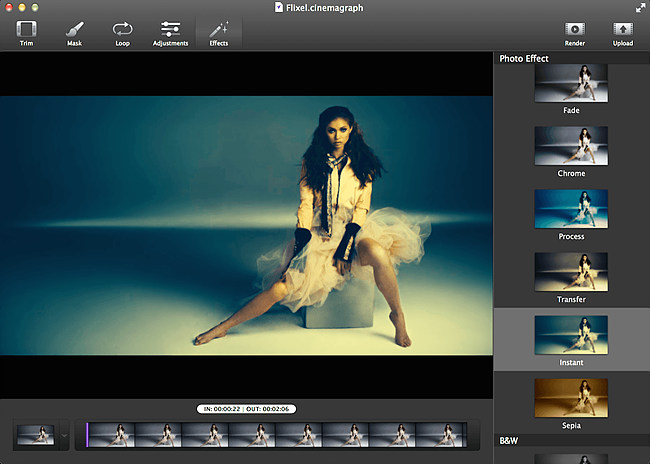Click the window title Flixel.cinemagraph
Viewport: 650px width, 464px height.
325,7
